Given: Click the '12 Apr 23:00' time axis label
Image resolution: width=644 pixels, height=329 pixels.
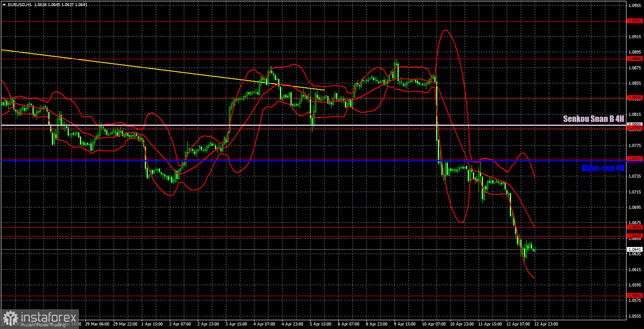Looking at the screenshot, I should click(546, 324).
